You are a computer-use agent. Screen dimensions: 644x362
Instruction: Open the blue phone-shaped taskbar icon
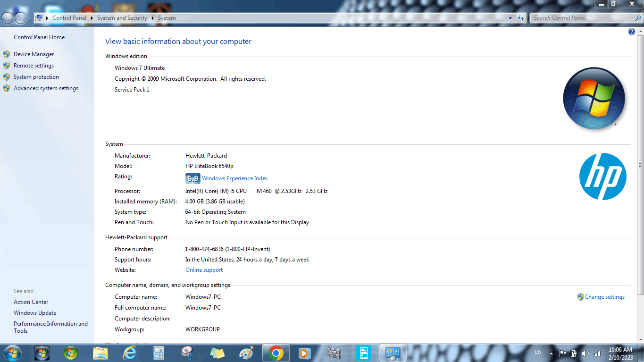pos(364,353)
